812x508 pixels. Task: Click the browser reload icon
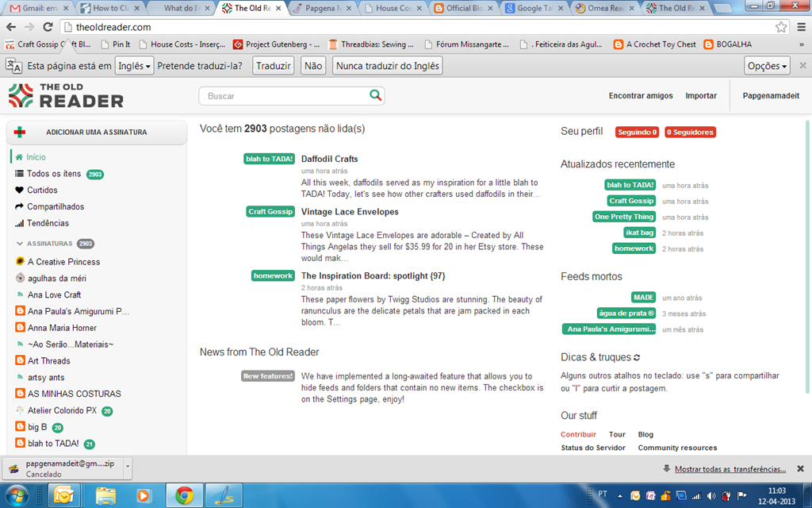pos(48,27)
